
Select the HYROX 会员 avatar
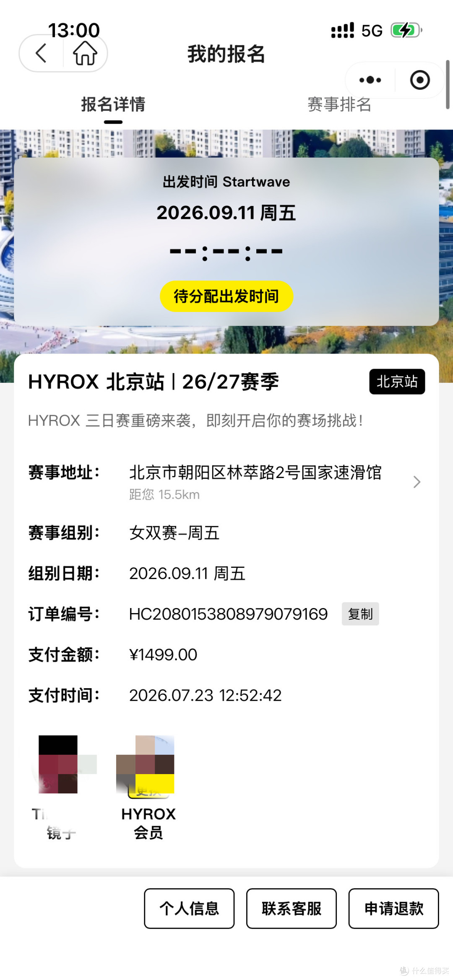pos(146,764)
